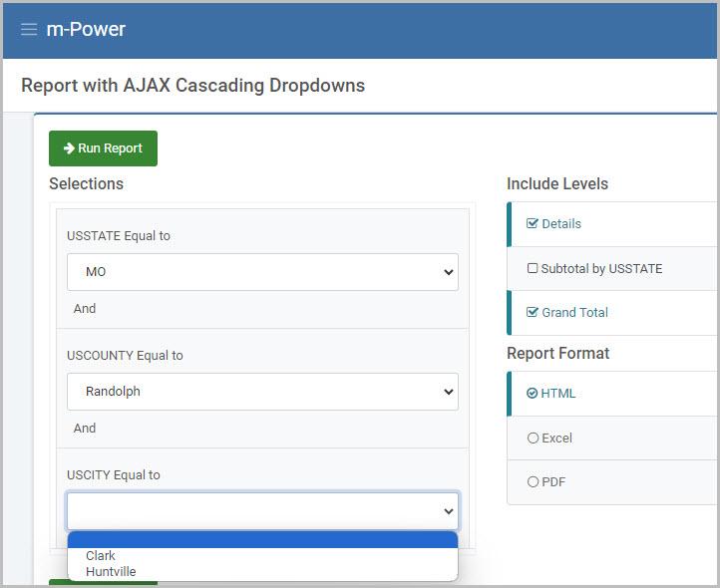
Task: Click the Report Format heading
Action: pos(557,353)
